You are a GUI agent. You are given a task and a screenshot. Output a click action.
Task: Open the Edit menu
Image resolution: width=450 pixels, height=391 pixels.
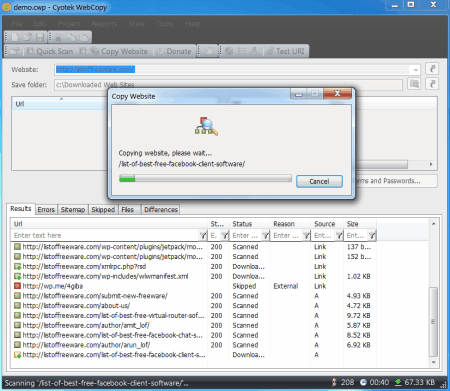coord(40,24)
